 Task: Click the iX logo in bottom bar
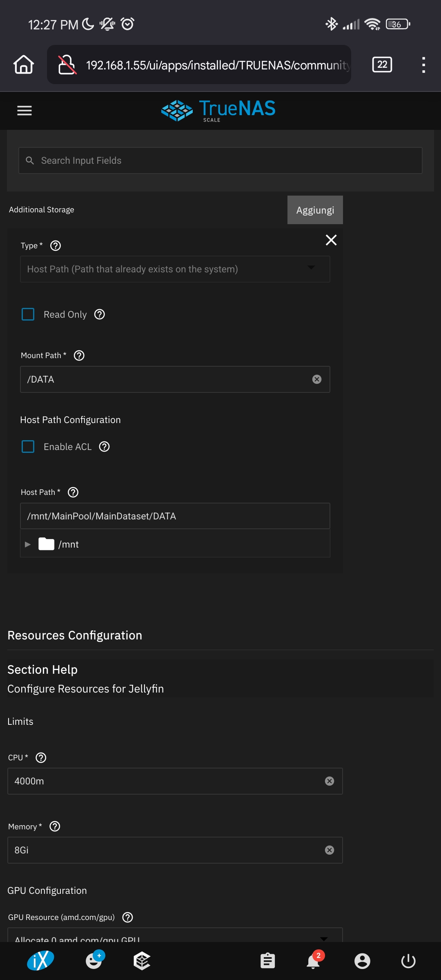point(40,961)
